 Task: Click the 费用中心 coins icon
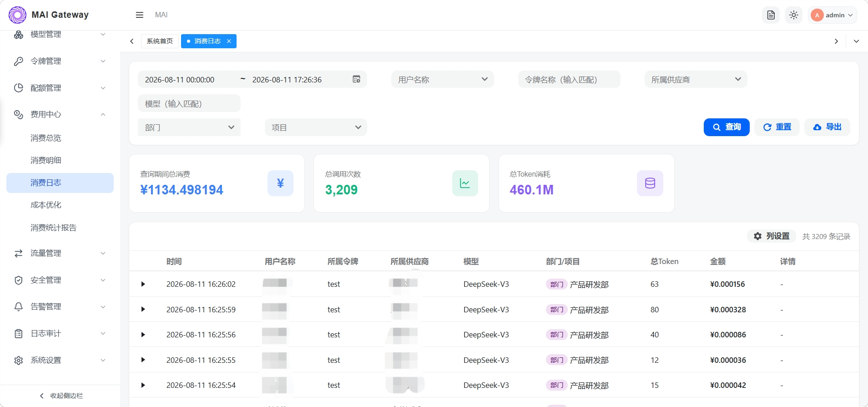(x=19, y=114)
